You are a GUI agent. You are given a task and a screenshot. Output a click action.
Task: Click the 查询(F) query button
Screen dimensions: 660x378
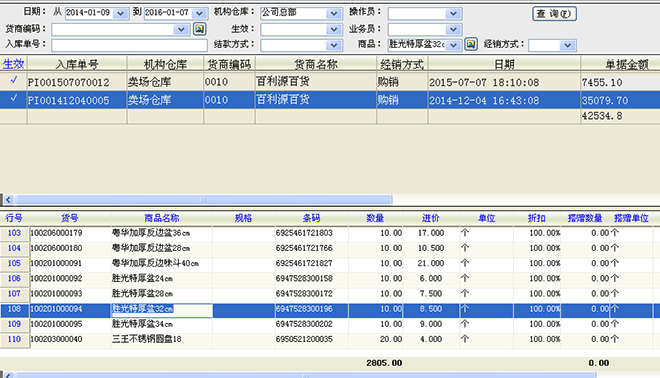click(554, 14)
